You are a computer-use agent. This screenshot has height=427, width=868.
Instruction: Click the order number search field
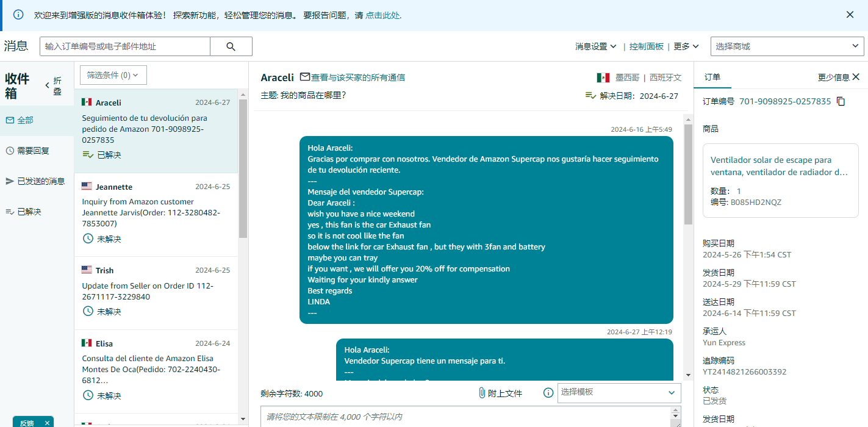125,46
